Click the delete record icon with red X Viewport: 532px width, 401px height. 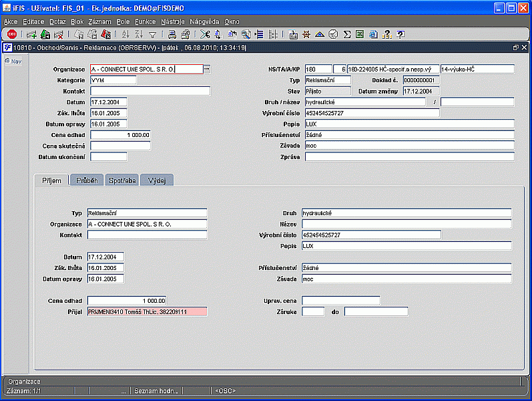tap(59, 34)
